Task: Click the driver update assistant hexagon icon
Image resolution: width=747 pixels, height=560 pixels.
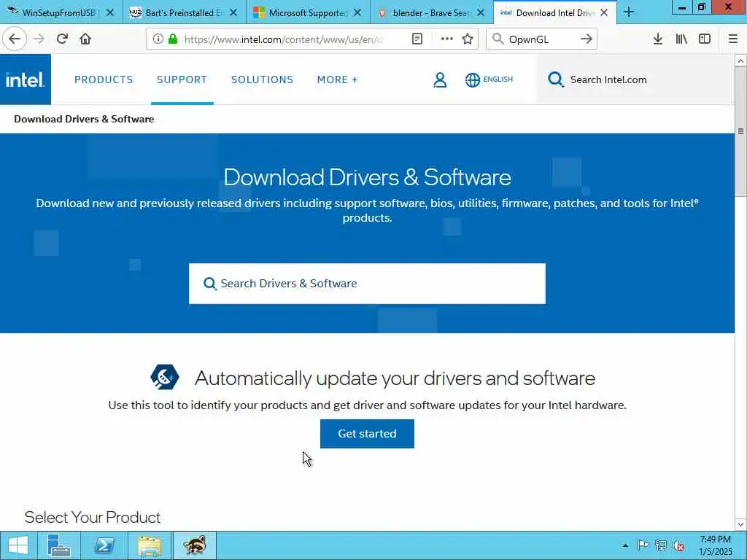Action: (x=164, y=377)
